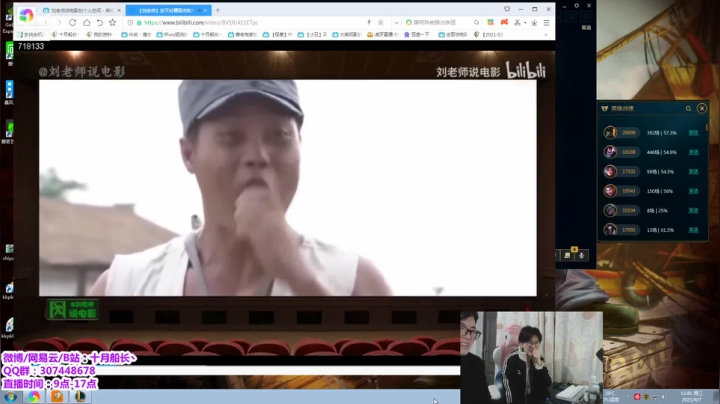Reload the bilibili page
This screenshot has height=404, width=720.
(x=73, y=22)
